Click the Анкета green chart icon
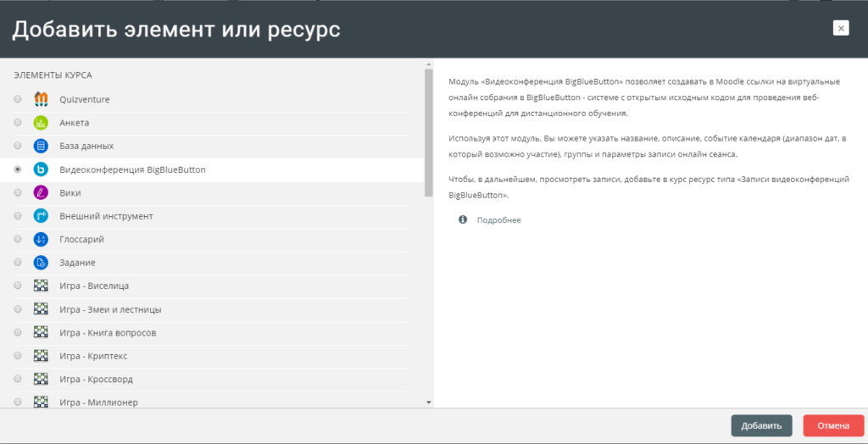Image resolution: width=868 pixels, height=444 pixels. tap(41, 123)
